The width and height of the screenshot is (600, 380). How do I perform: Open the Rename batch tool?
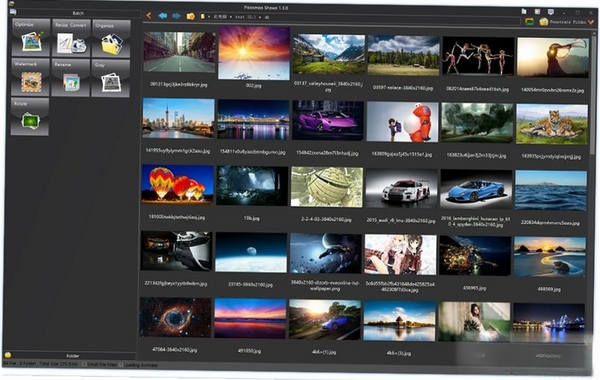[x=70, y=78]
